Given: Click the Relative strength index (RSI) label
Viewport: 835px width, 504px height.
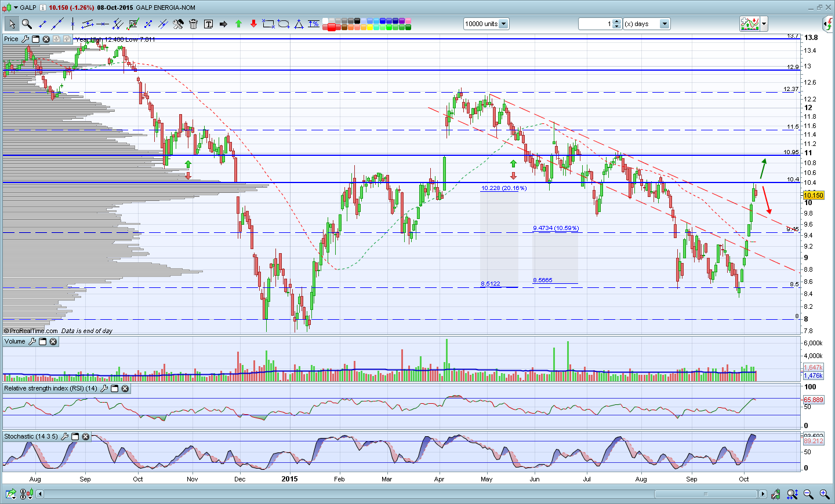Looking at the screenshot, I should (50, 389).
